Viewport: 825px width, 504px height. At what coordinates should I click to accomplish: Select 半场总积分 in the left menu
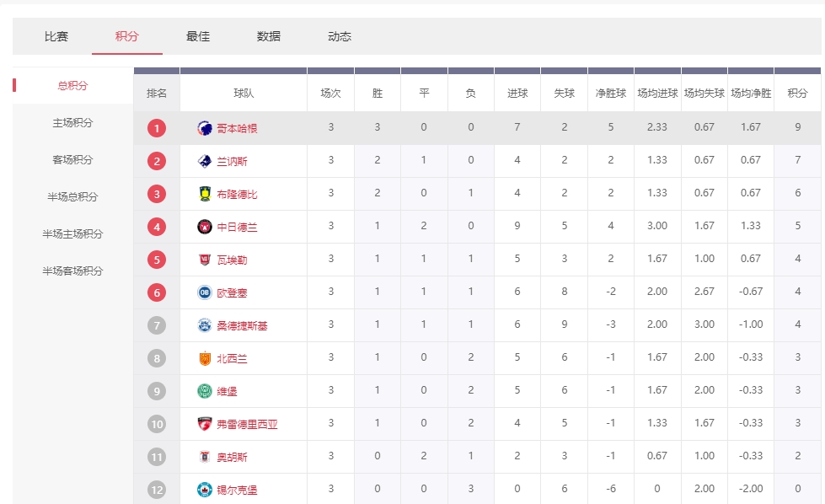[72, 197]
